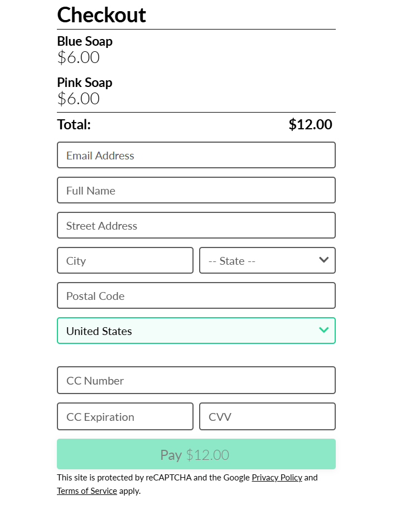Click the CC Number input
This screenshot has width=420, height=505.
pos(196,380)
